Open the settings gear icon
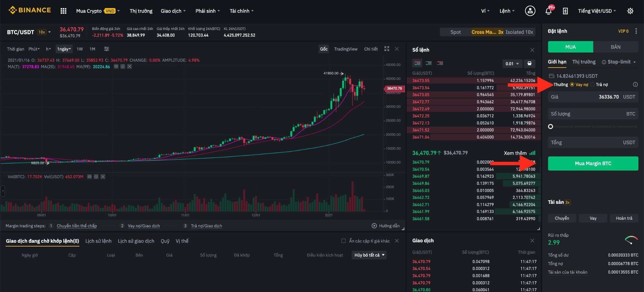Image resolution: width=644 pixels, height=292 pixels. [630, 11]
